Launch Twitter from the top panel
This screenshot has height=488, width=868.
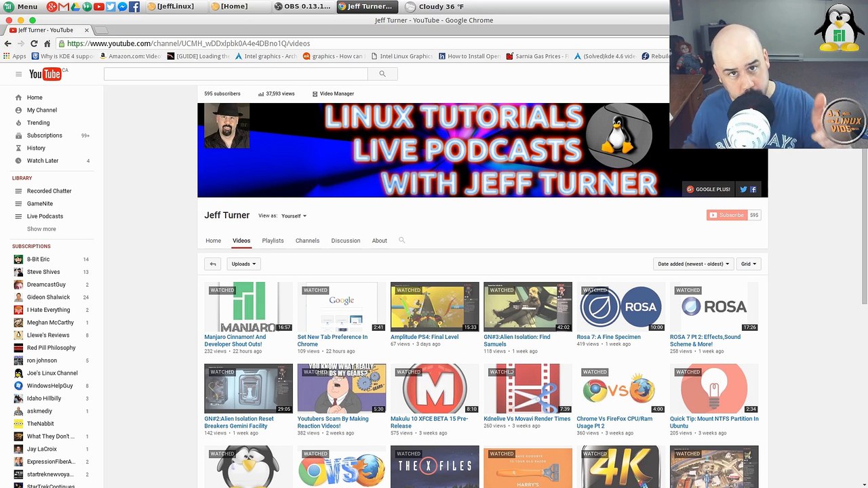pyautogui.click(x=111, y=7)
